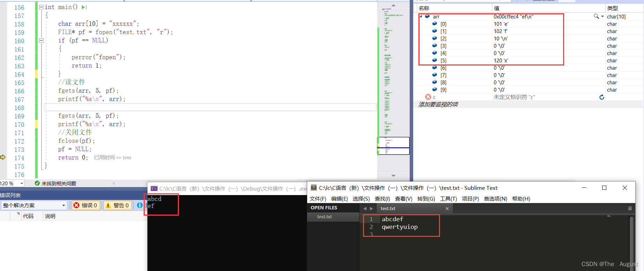Click the sort icon column in error list
Screen dimensions: 644x271
(18, 215)
